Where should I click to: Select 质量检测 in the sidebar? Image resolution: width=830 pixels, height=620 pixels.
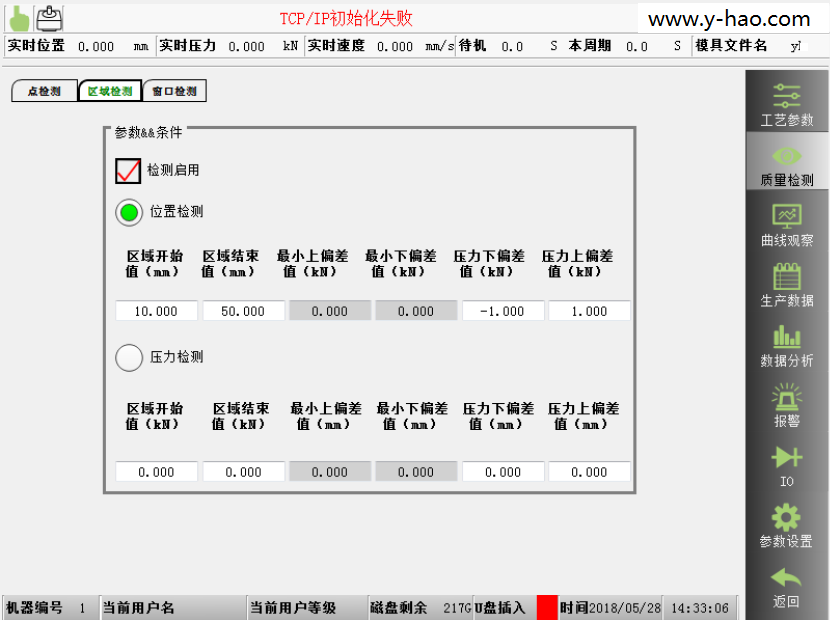[x=787, y=164]
